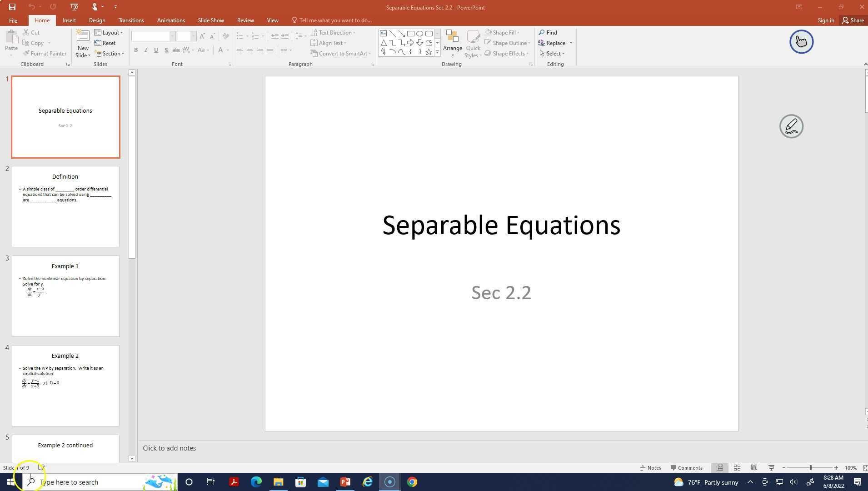Select the Example 1 slide thumbnail
Viewport: 868px width, 491px height.
(x=65, y=296)
